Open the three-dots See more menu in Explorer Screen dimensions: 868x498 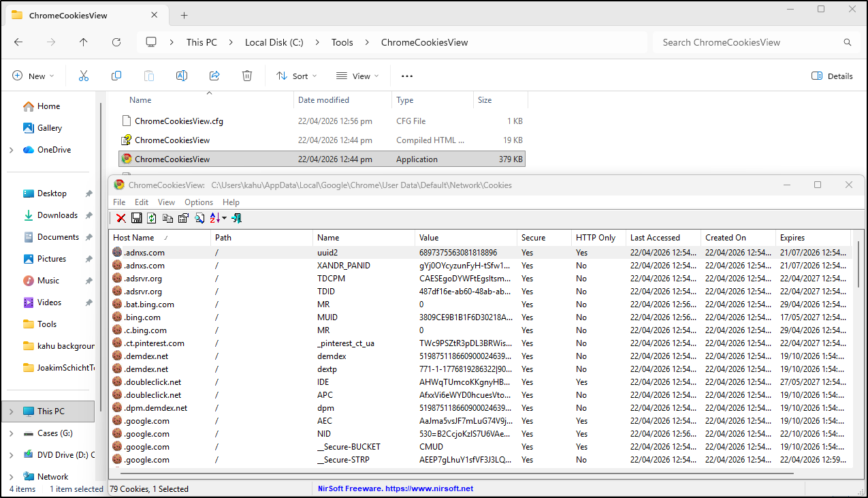407,76
